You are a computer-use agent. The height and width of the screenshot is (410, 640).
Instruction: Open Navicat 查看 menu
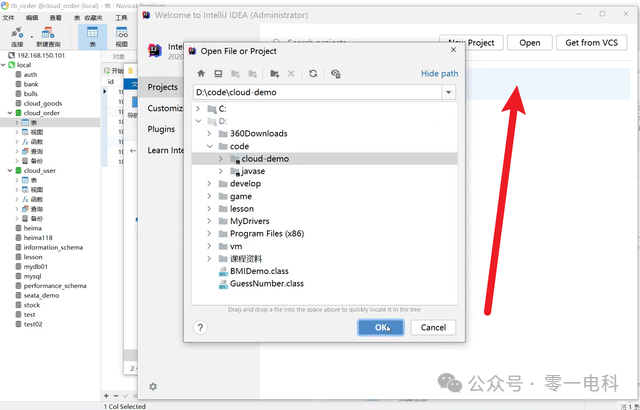56,18
